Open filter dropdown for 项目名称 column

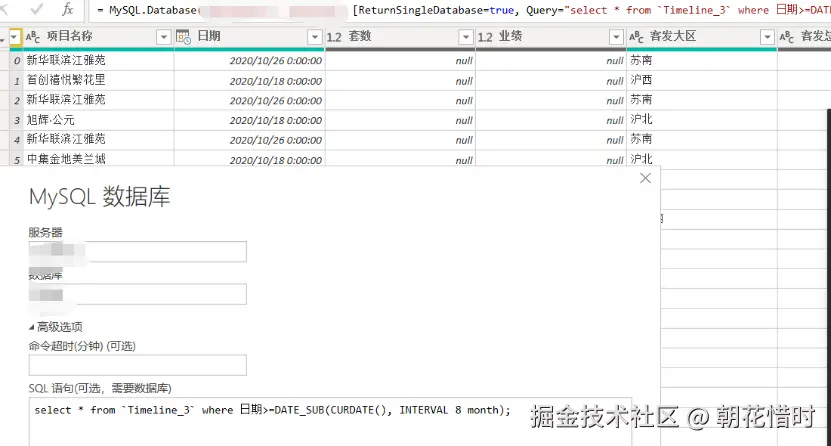(164, 37)
